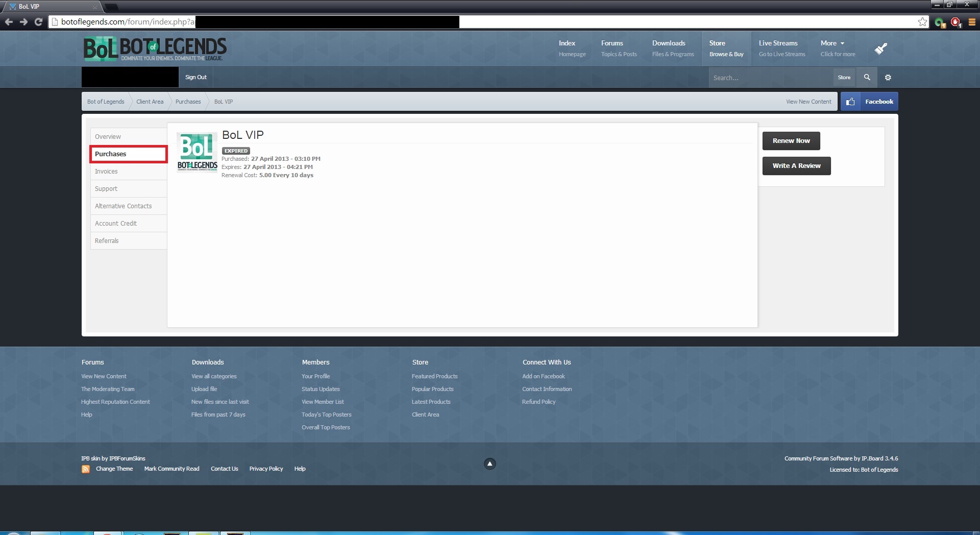The height and width of the screenshot is (535, 980).
Task: Click the EXPIRED status badge
Action: pyautogui.click(x=236, y=151)
